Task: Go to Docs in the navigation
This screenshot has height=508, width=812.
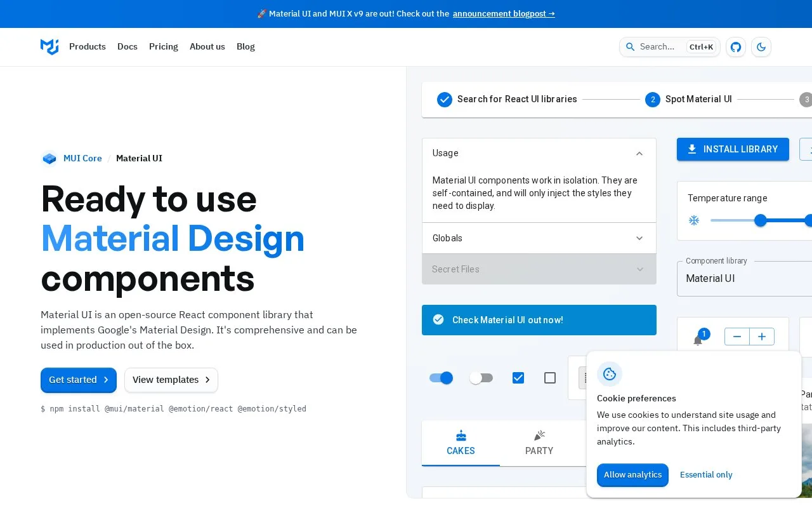Action: 128,46
